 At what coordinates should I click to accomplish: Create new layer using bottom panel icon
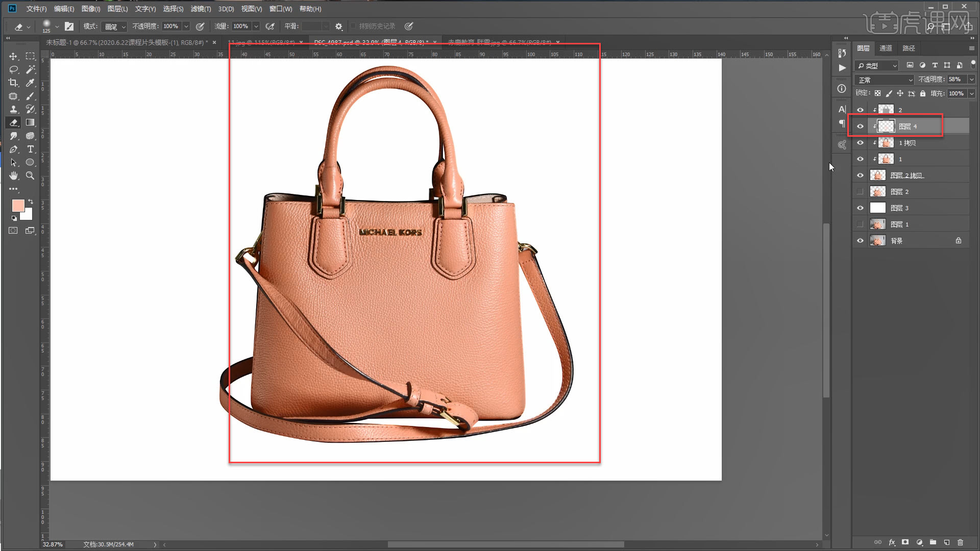point(946,542)
